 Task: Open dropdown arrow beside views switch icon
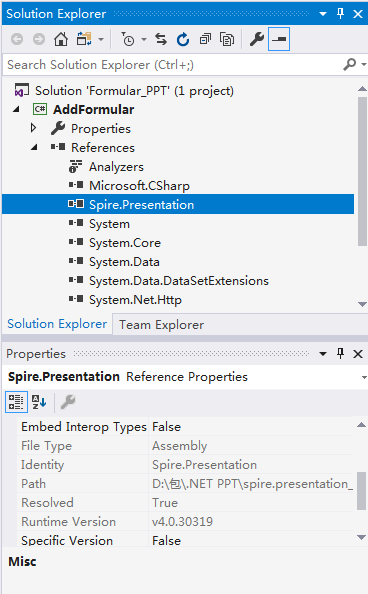point(101,39)
